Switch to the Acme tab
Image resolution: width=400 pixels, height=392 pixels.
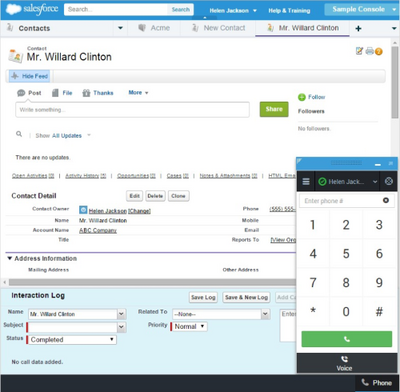pos(154,28)
